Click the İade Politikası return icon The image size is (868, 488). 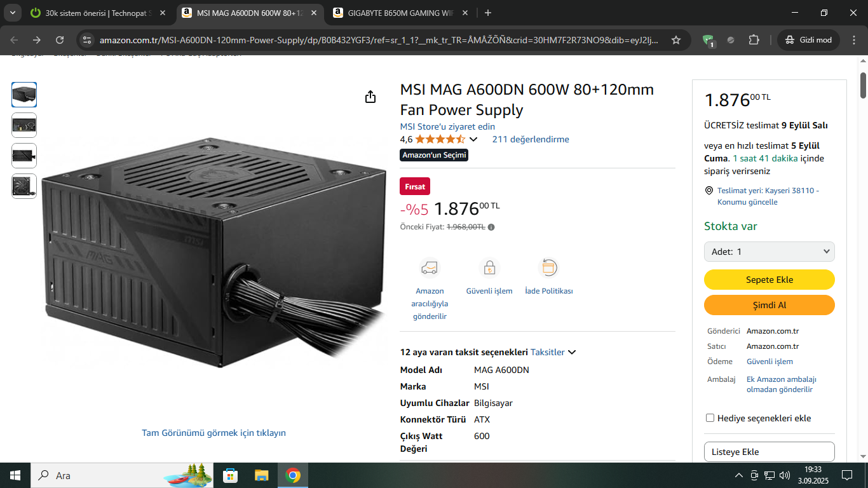tap(548, 268)
